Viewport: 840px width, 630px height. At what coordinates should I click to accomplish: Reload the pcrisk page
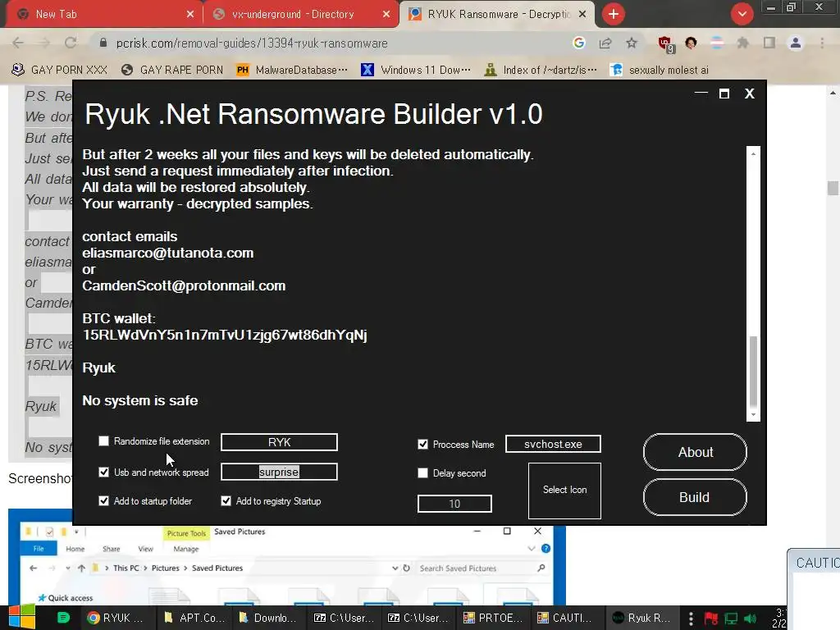71,43
